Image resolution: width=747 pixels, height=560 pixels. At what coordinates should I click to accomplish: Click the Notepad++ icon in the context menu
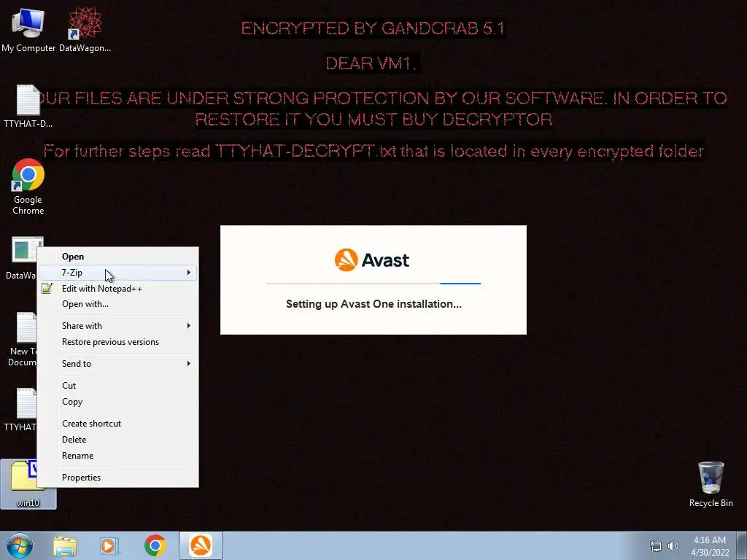pos(47,288)
